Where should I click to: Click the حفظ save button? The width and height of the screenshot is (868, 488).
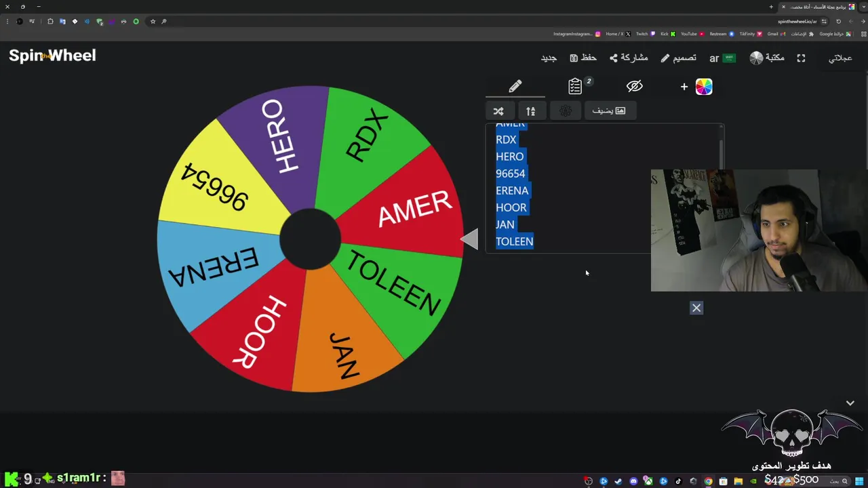[x=583, y=58]
